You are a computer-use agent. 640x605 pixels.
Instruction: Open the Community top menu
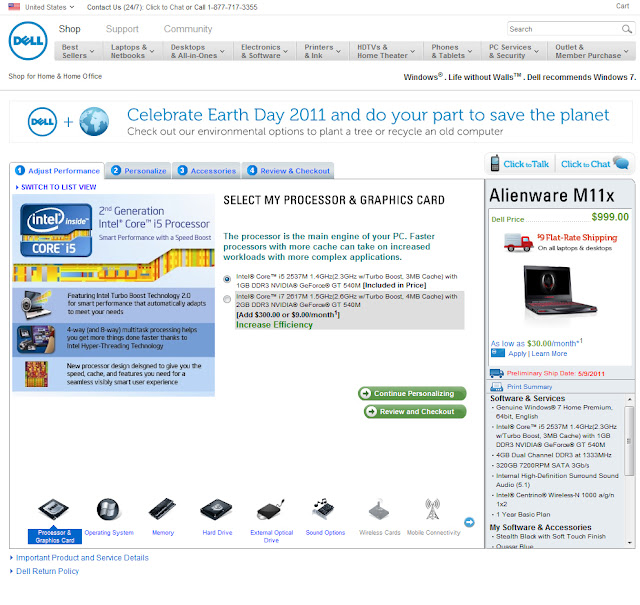coord(188,29)
